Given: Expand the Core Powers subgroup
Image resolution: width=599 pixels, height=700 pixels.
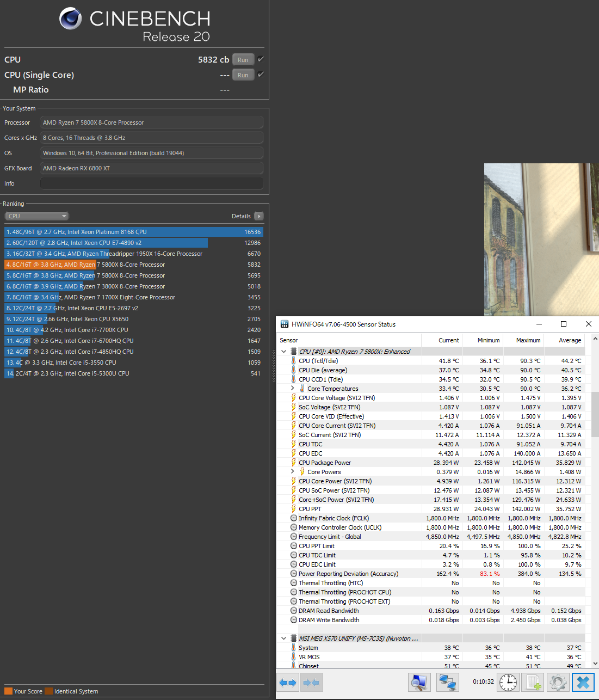Looking at the screenshot, I should [293, 471].
